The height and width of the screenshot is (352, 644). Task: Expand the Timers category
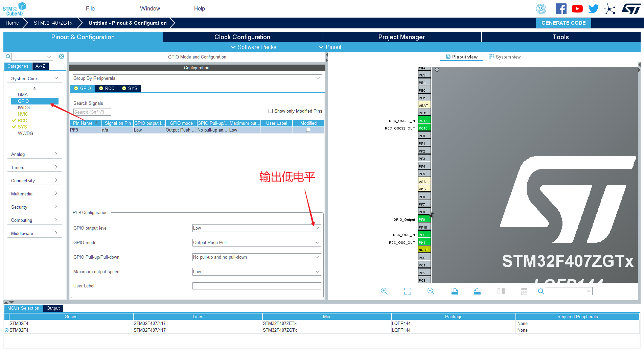(34, 167)
